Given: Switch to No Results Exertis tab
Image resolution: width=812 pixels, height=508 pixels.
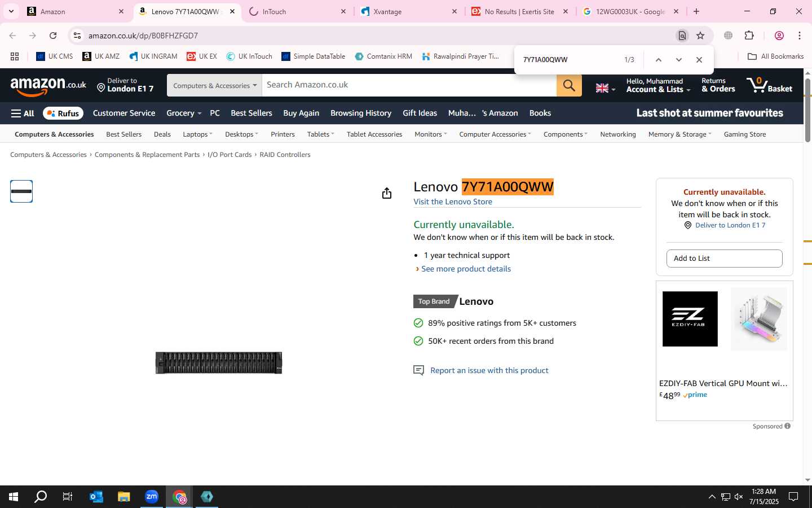Looking at the screenshot, I should point(520,11).
